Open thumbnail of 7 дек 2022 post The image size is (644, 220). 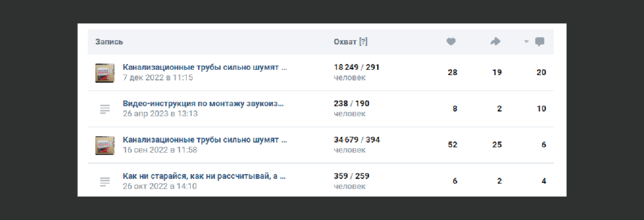[105, 73]
